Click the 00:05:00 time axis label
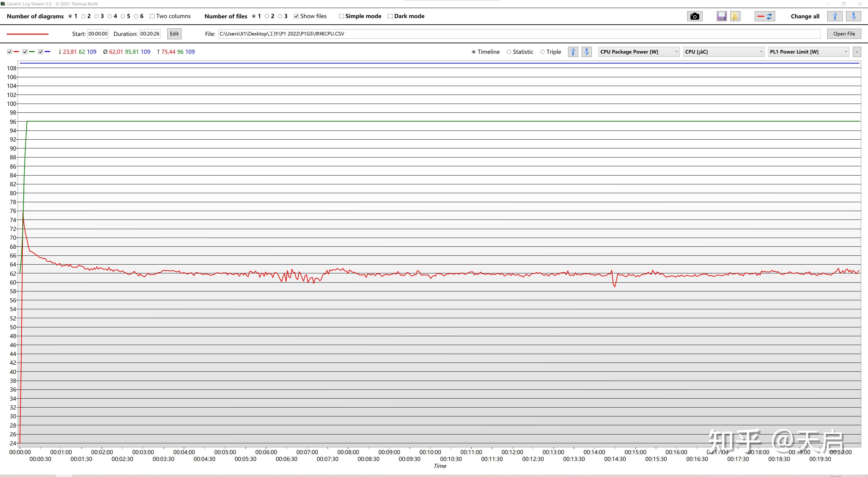Viewport: 868px width, 477px height. pyautogui.click(x=225, y=452)
